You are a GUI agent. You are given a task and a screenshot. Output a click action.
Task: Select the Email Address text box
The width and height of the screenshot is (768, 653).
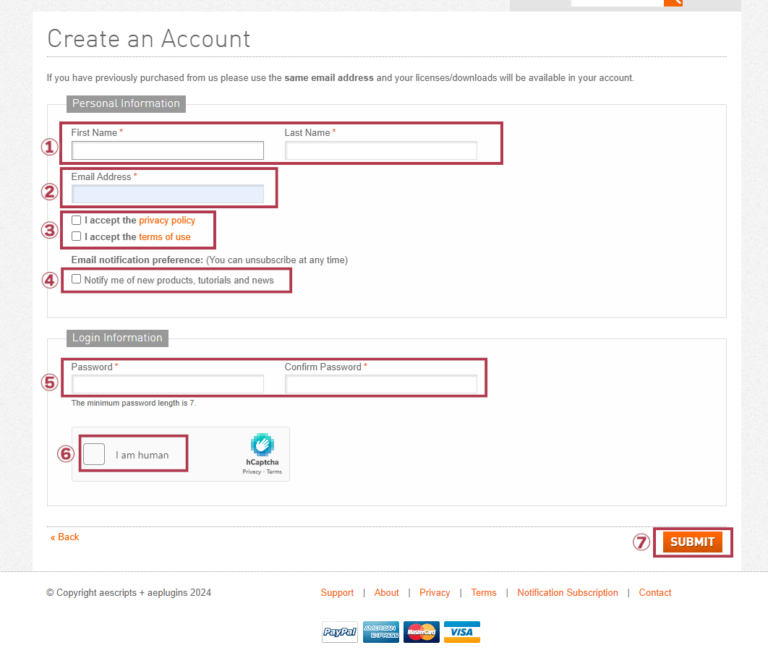coord(167,194)
